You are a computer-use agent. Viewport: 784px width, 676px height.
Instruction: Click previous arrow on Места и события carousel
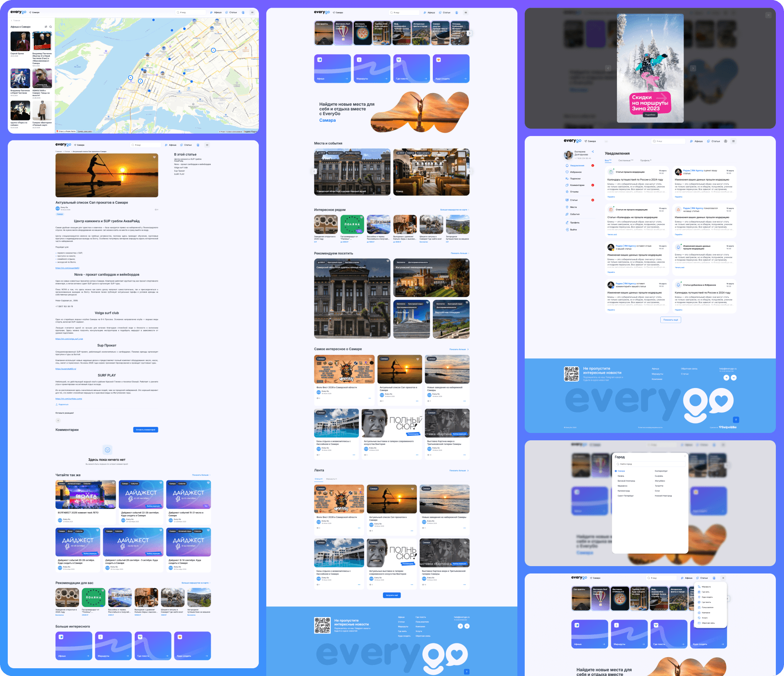coord(314,172)
